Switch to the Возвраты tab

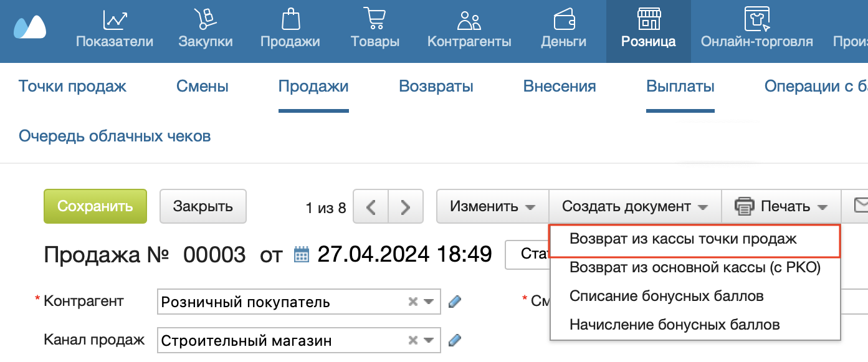pos(436,87)
